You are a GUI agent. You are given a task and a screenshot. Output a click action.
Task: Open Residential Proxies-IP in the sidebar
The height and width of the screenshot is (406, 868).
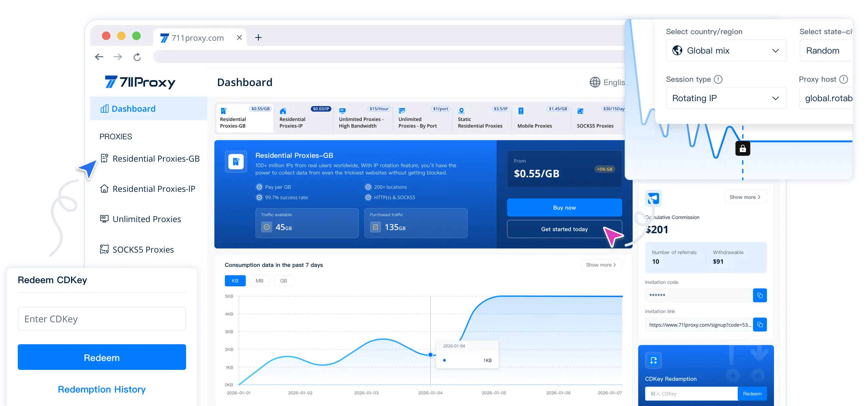coord(148,189)
